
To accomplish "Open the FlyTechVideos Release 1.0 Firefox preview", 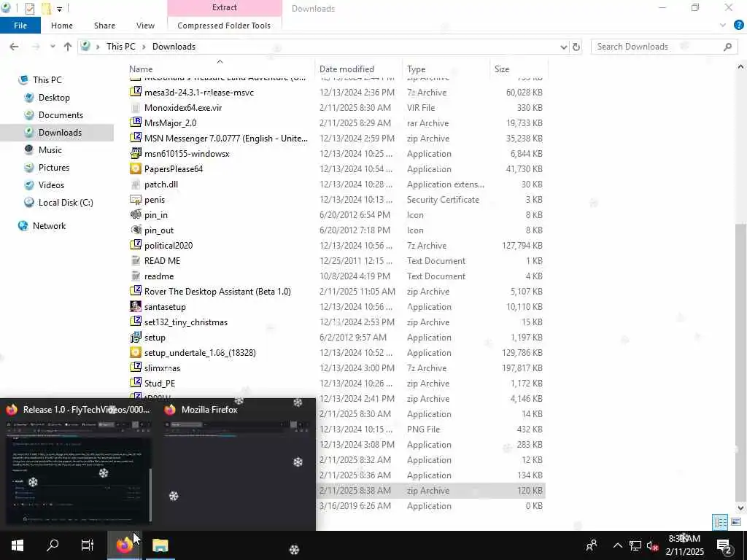I will [77, 463].
